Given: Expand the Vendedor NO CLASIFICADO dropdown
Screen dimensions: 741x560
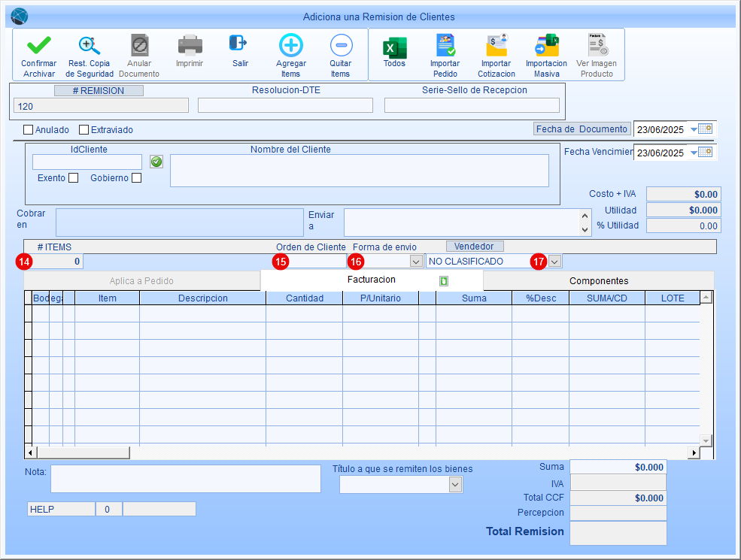Looking at the screenshot, I should tap(554, 262).
